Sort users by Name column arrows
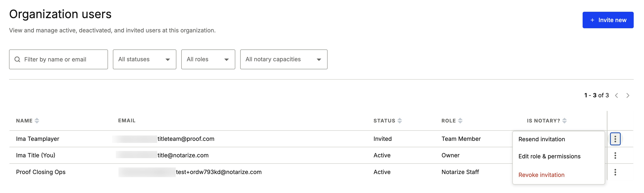The height and width of the screenshot is (193, 644). click(37, 121)
